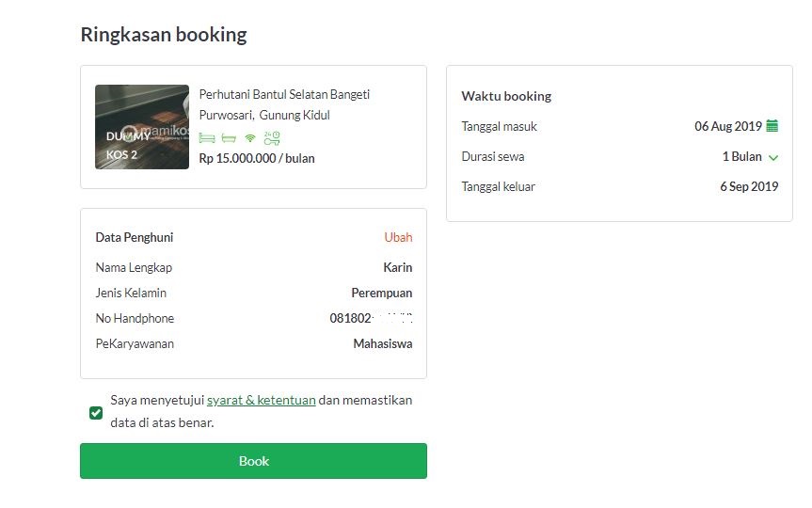Click the Data Penghuni section heading
This screenshot has height=508, width=812.
click(x=135, y=237)
